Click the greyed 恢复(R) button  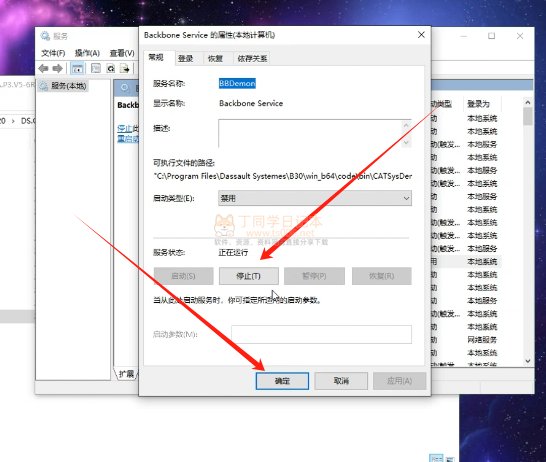(x=382, y=276)
